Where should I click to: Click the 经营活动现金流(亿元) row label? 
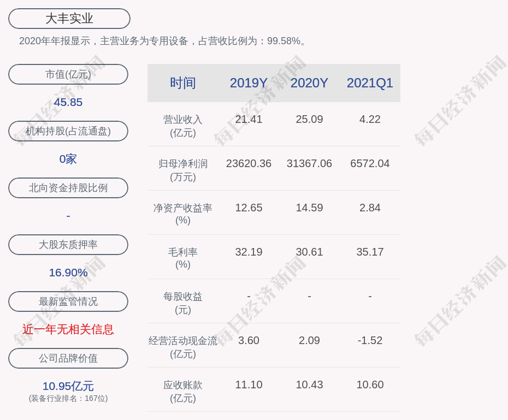coord(183,347)
